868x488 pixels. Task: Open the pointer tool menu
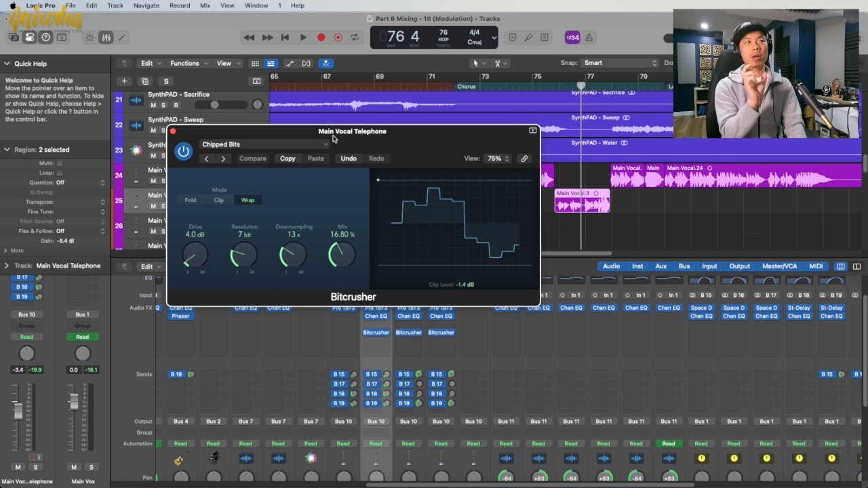[x=479, y=63]
